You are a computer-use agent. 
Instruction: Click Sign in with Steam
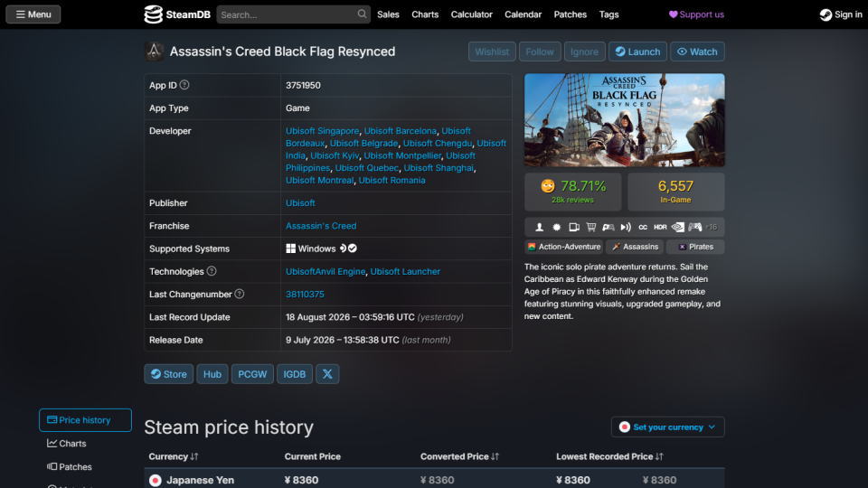[x=840, y=14]
